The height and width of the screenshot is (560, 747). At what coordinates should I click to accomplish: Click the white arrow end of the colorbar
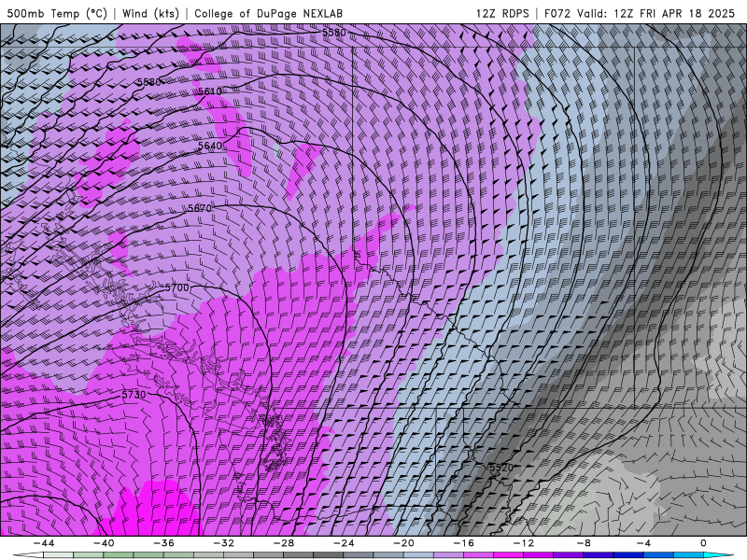click(x=28, y=555)
